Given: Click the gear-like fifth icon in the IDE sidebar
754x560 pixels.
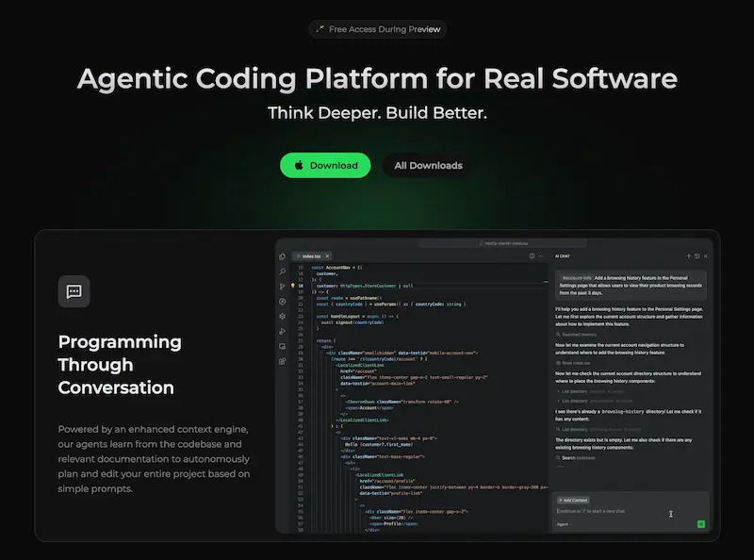Looking at the screenshot, I should click(x=282, y=317).
